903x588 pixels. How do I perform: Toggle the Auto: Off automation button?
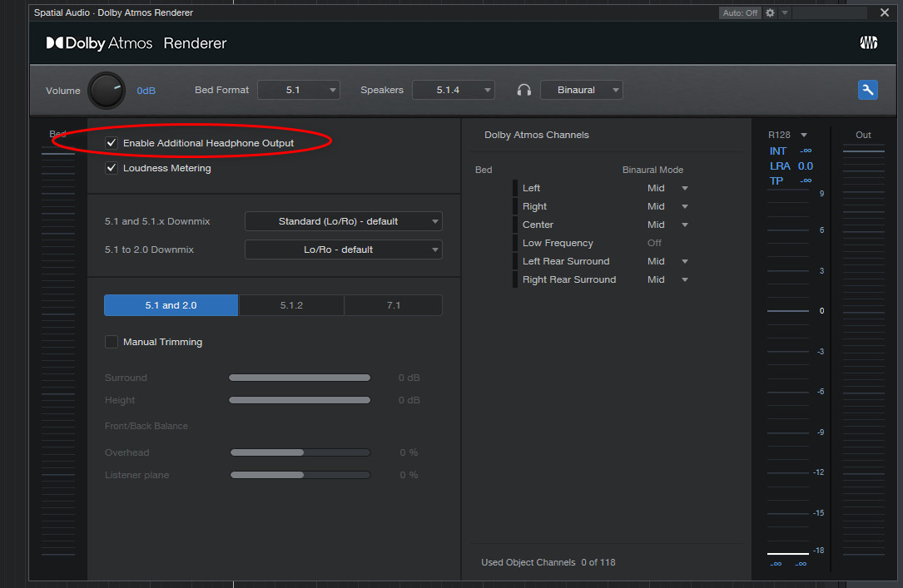point(740,12)
